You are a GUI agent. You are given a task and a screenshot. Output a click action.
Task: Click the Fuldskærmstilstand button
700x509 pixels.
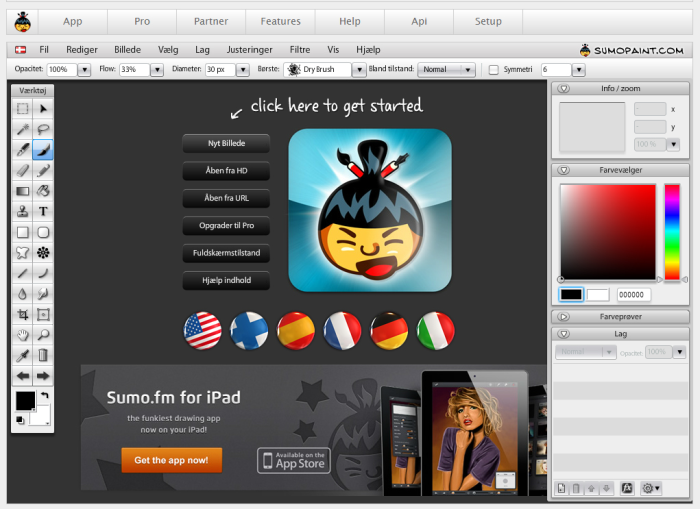point(226,253)
